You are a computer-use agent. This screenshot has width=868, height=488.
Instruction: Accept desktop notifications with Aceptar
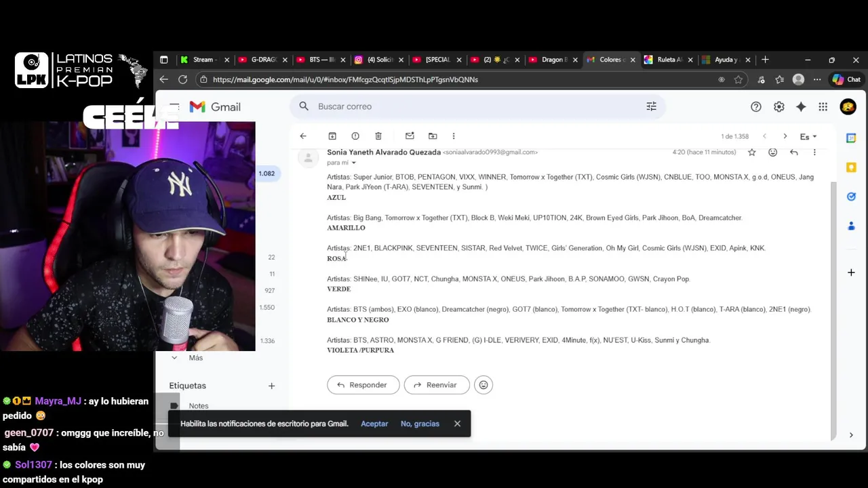click(x=374, y=424)
